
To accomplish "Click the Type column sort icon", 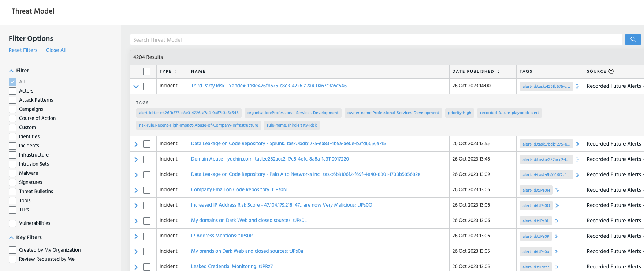I will click(176, 72).
